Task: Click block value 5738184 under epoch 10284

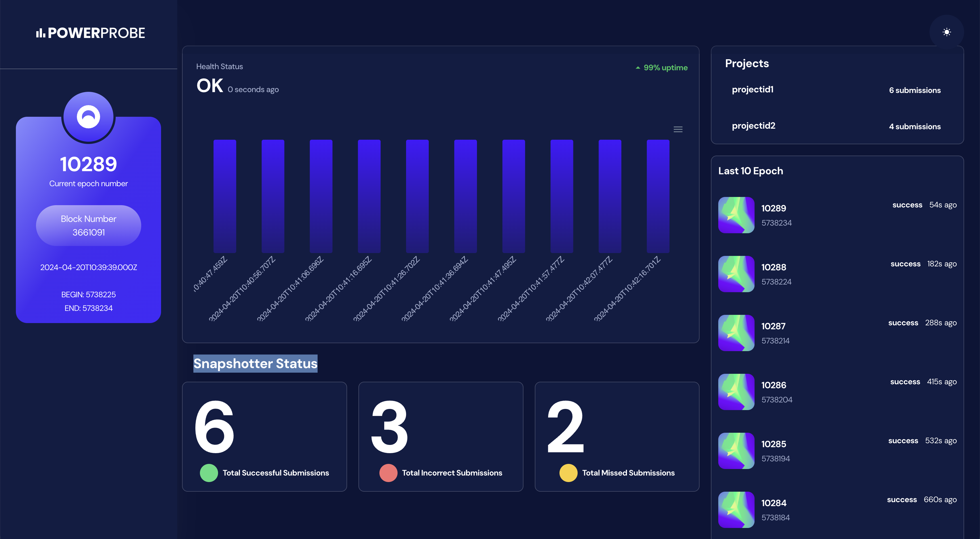Action: click(775, 517)
